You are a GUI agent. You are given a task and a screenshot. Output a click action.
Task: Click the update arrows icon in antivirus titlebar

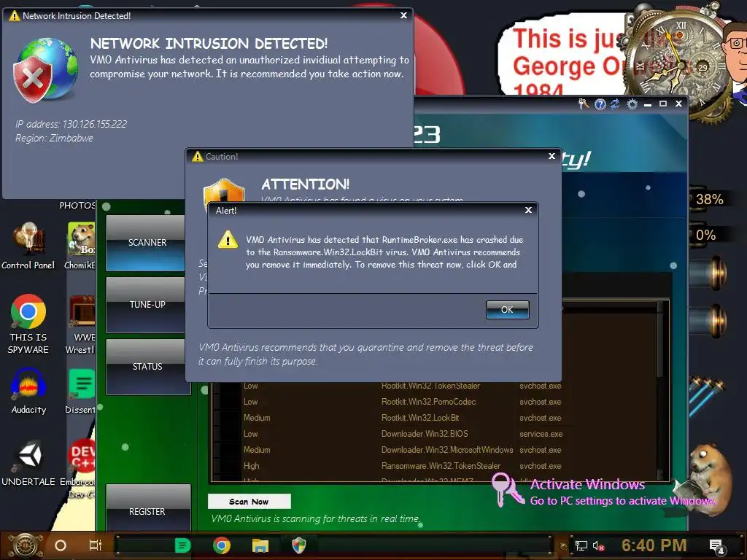click(x=616, y=104)
